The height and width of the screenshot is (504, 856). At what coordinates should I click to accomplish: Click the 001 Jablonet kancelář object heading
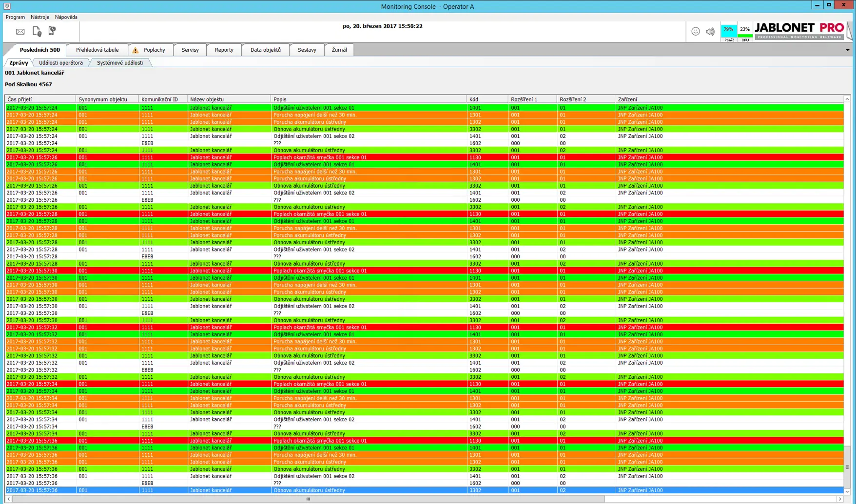[x=35, y=73]
